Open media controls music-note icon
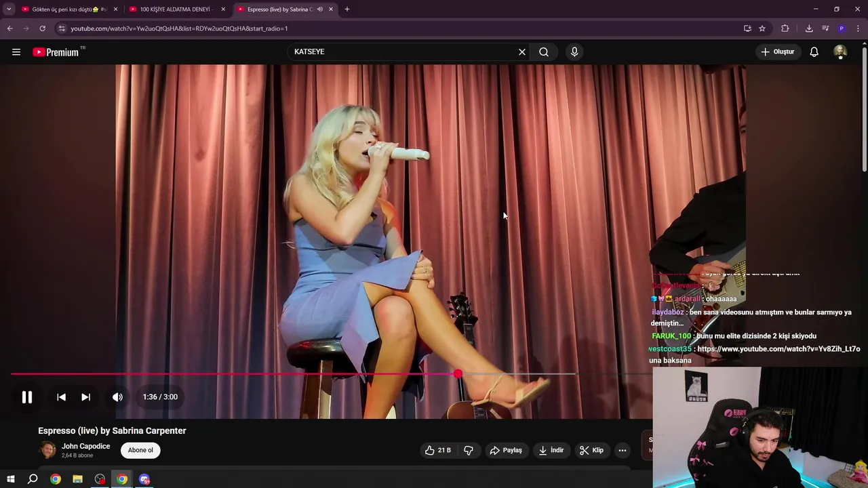Image resolution: width=868 pixels, height=488 pixels. coord(825,28)
